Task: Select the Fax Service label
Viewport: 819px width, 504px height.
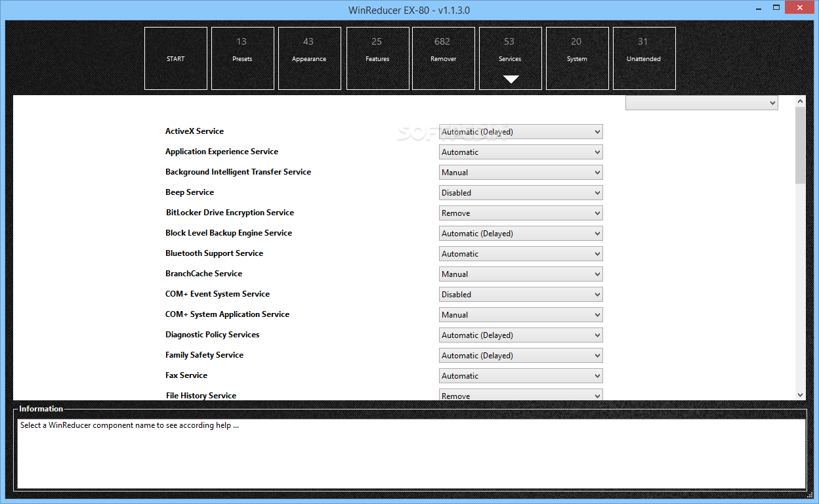Action: pyautogui.click(x=186, y=375)
